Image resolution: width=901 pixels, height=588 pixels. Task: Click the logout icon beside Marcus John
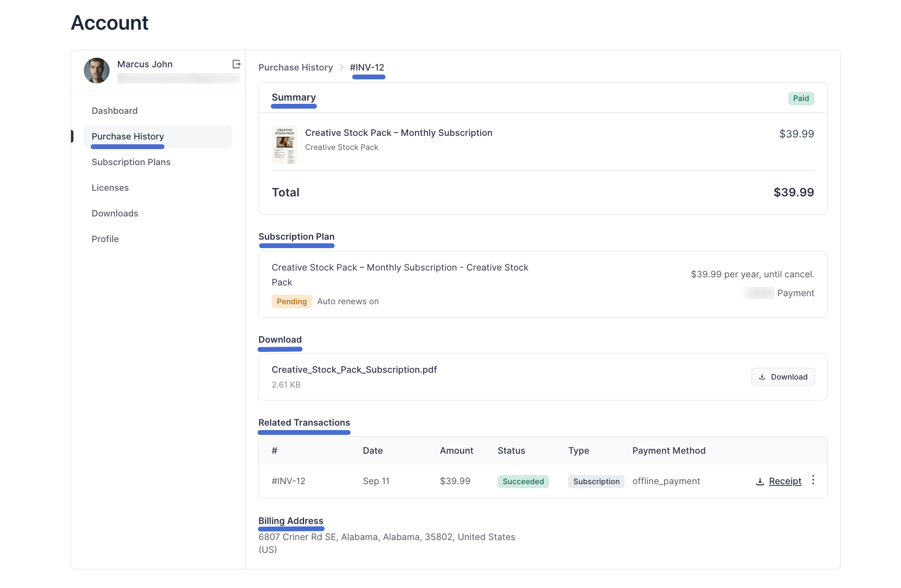(x=236, y=64)
